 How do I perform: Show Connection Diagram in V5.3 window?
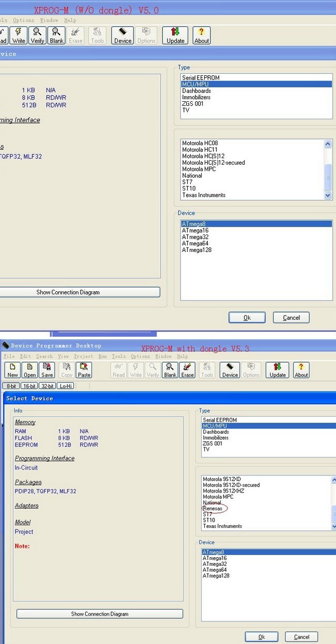click(100, 614)
